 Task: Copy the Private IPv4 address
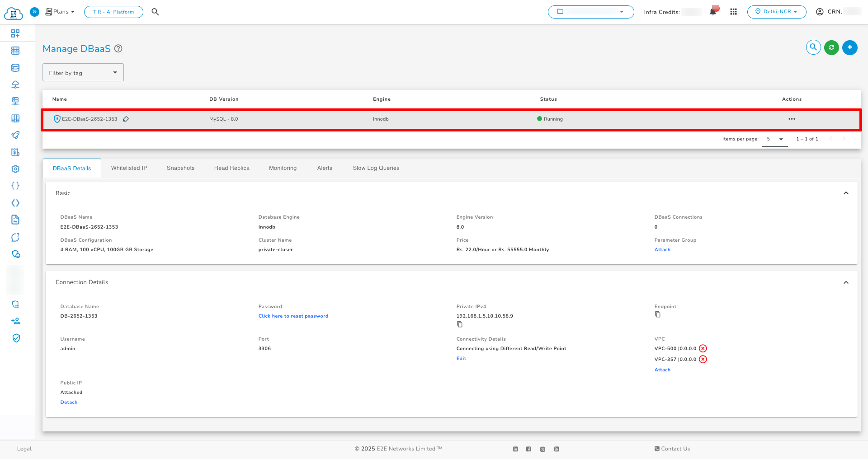(459, 324)
